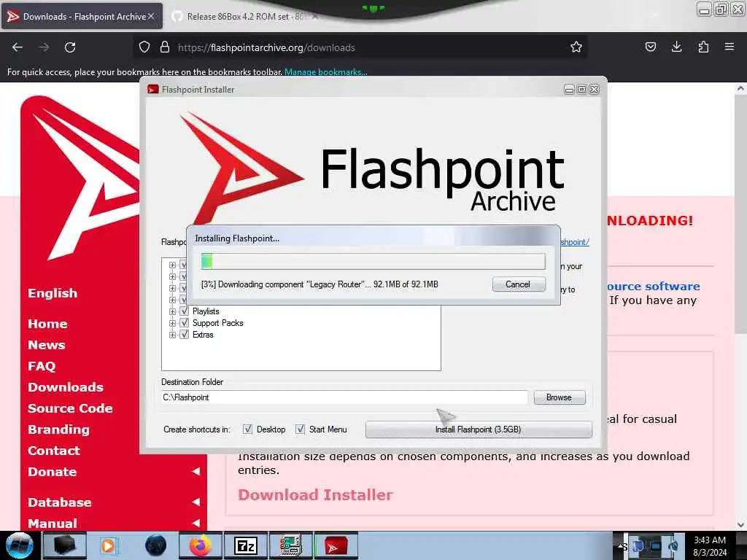Open the Pocket save icon
Viewport: 747px width, 560px height.
650,47
